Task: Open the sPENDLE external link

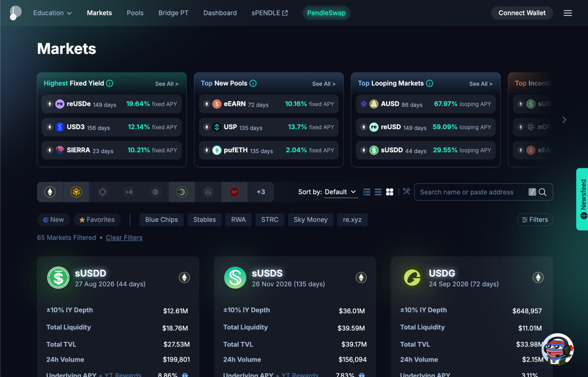Action: [x=269, y=13]
